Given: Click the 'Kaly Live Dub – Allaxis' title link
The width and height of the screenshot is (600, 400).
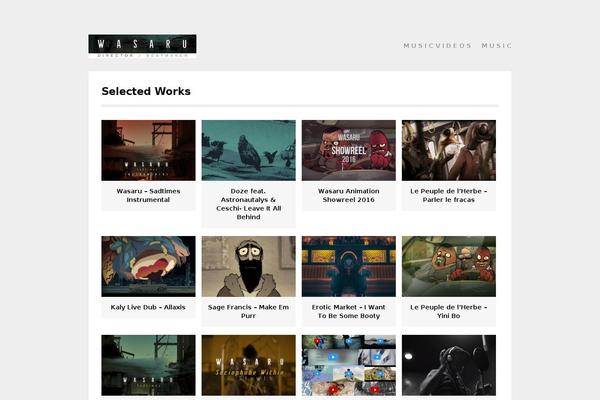Looking at the screenshot, I should (x=148, y=307).
